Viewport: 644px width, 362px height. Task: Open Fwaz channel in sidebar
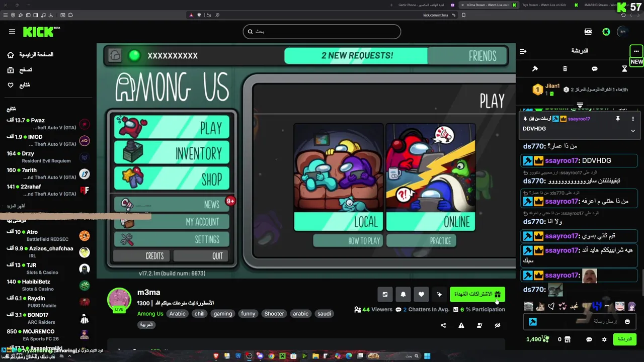click(48, 124)
